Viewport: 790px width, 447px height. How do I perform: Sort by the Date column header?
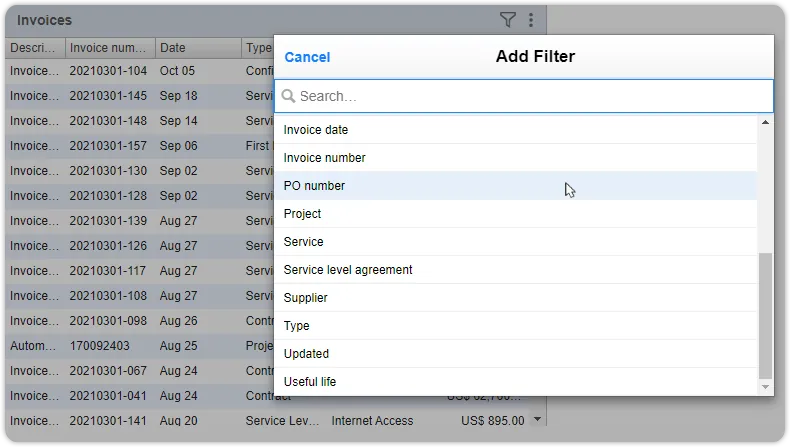coord(198,48)
